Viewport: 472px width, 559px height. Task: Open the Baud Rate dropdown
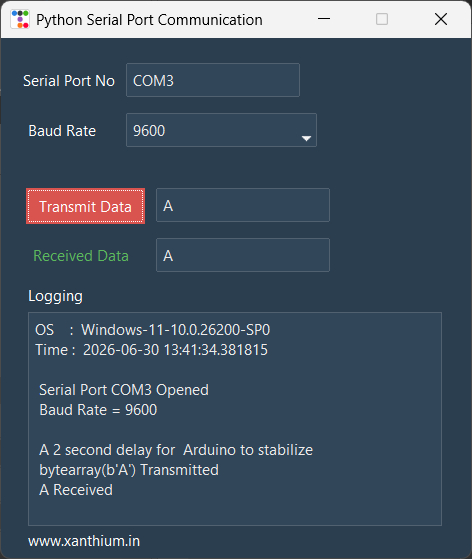pos(221,130)
